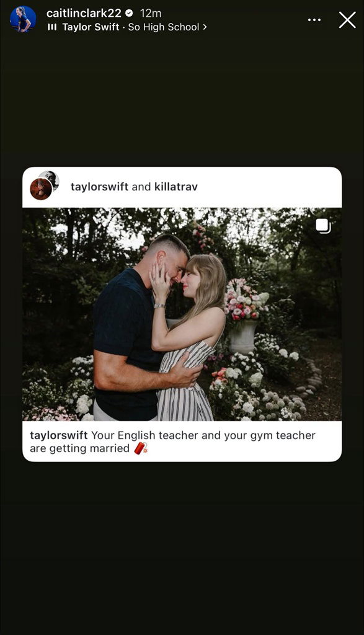This screenshot has width=364, height=635.
Task: Click the blue verified badge beside caitlinclark22
Action: pyautogui.click(x=129, y=13)
